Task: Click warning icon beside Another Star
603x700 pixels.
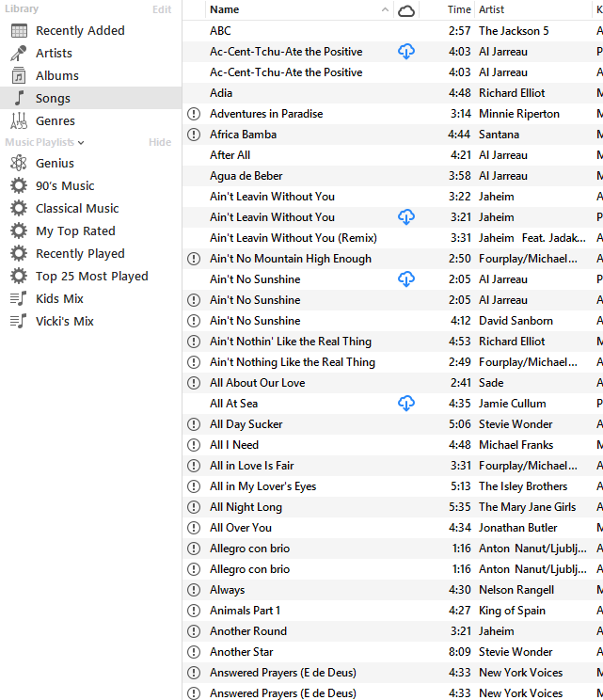Action: (x=194, y=652)
